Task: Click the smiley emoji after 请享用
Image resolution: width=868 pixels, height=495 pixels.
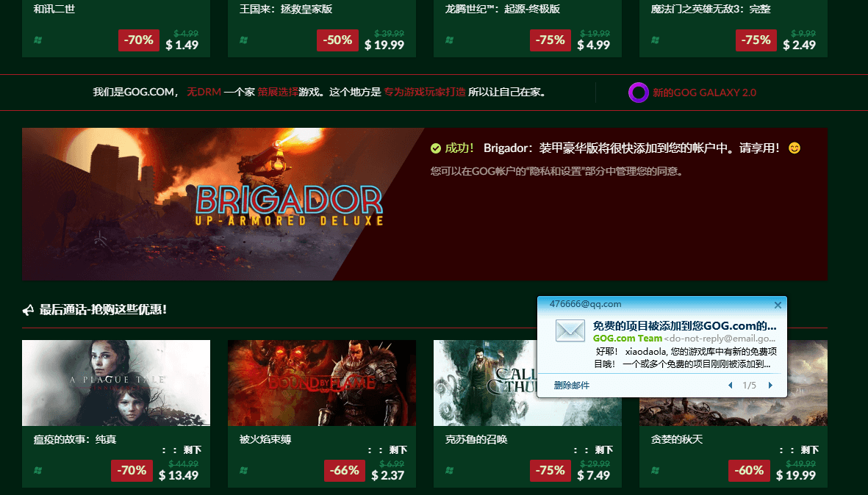Action: coord(795,148)
